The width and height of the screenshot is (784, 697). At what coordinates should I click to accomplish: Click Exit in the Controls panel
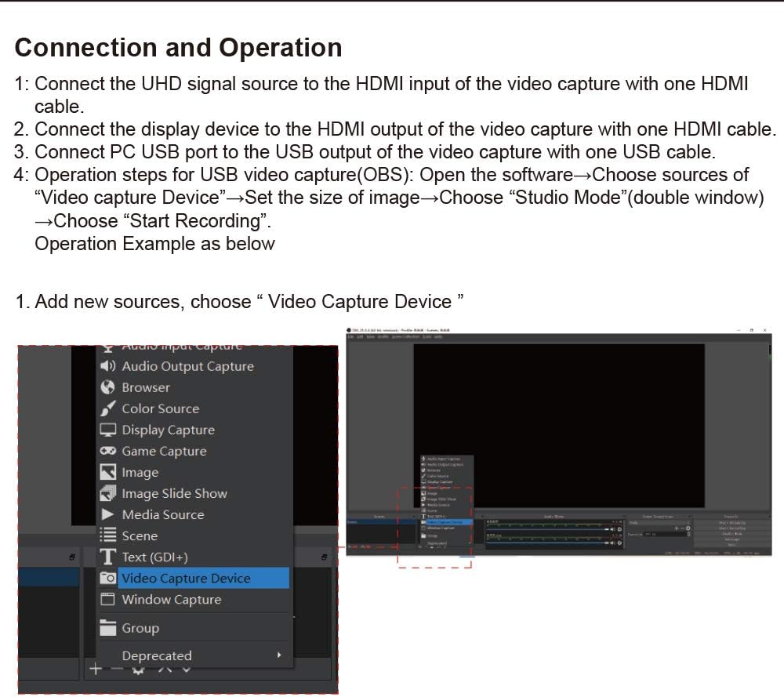[x=732, y=544]
